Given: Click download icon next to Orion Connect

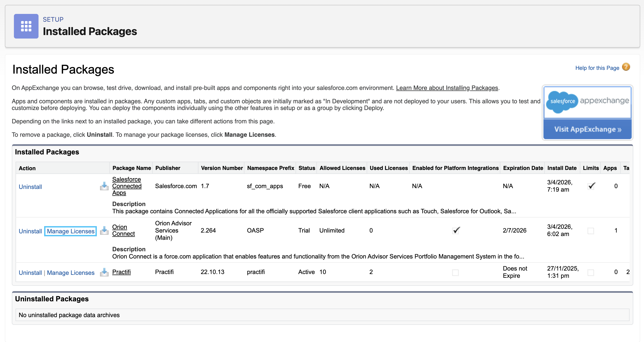Looking at the screenshot, I should [x=104, y=230].
